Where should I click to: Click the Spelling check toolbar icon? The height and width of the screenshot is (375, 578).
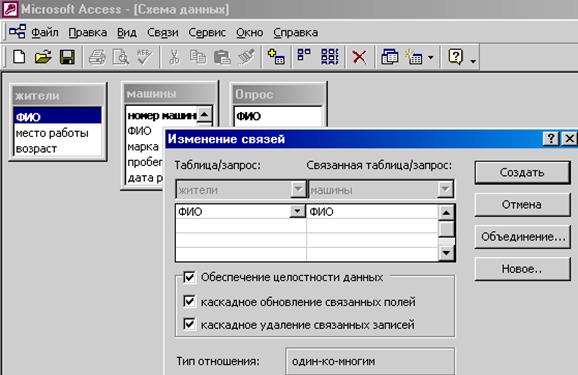tap(144, 57)
